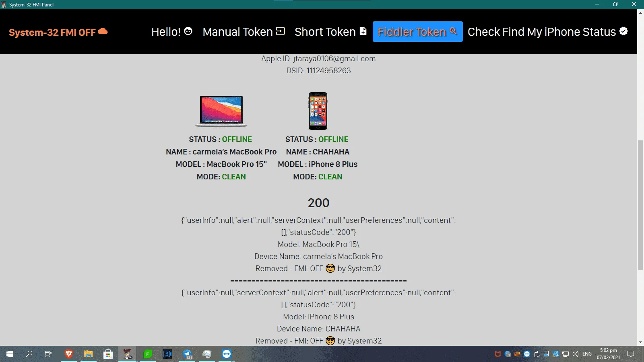The width and height of the screenshot is (644, 362).
Task: Select NAME : carmela's MacBook Pro text
Action: (x=221, y=152)
